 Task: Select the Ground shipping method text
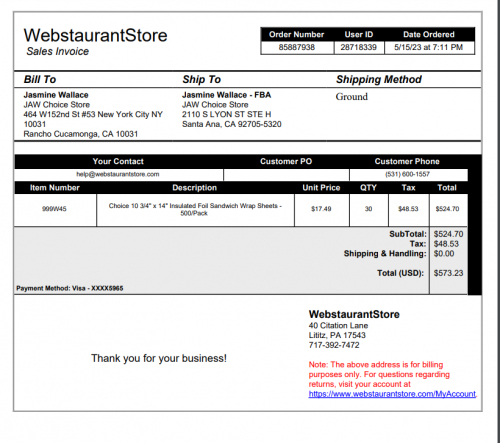coord(352,97)
